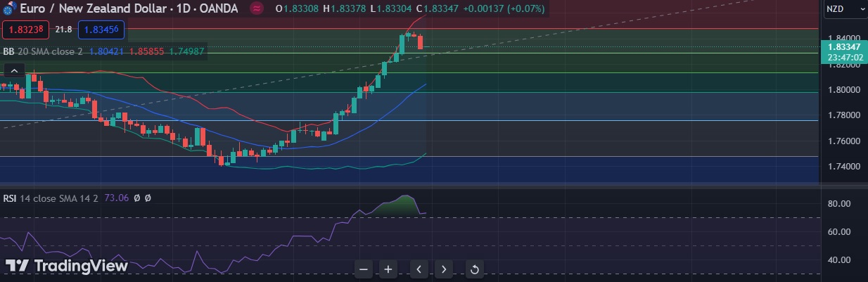Image resolution: width=868 pixels, height=282 pixels.
Task: Click the BB upper value 1.85855
Action: pyautogui.click(x=146, y=51)
